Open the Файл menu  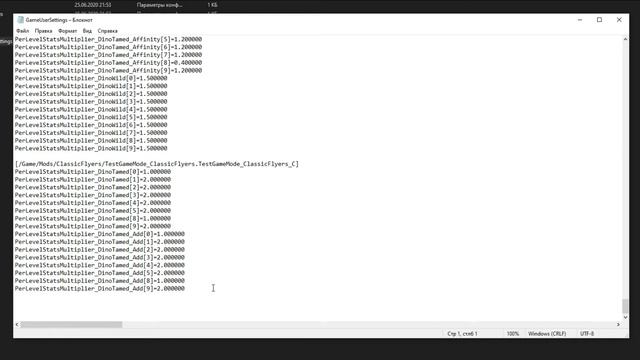(22, 31)
